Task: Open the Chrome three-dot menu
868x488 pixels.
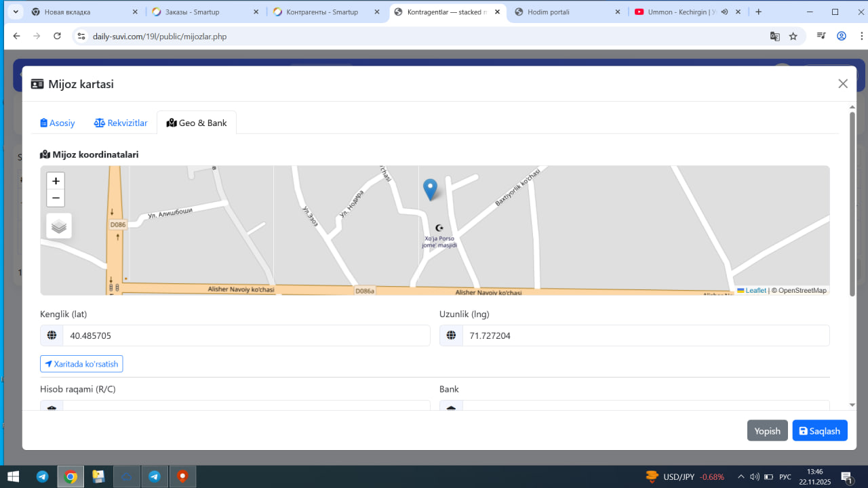Action: click(x=860, y=36)
